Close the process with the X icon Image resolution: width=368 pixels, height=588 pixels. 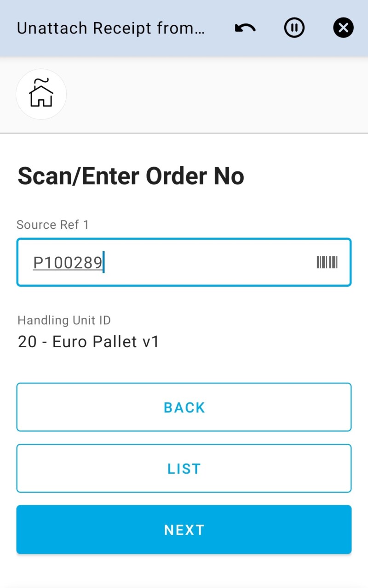coord(343,28)
